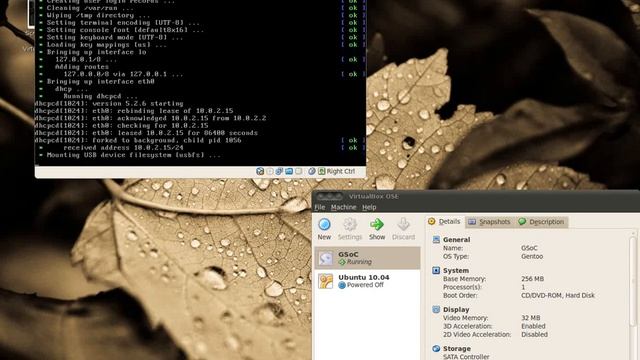Click the mouse integration icon in VM status bar
This screenshot has width=640, height=360.
click(x=312, y=171)
